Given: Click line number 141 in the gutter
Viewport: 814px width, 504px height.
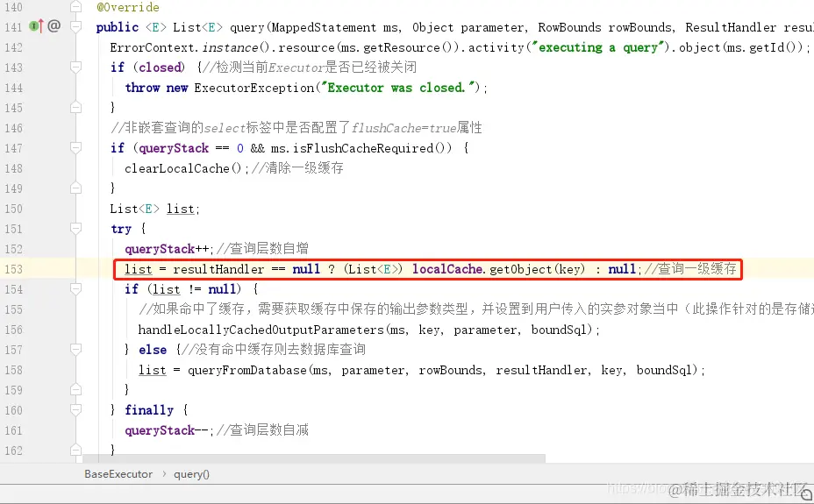Looking at the screenshot, I should point(13,27).
